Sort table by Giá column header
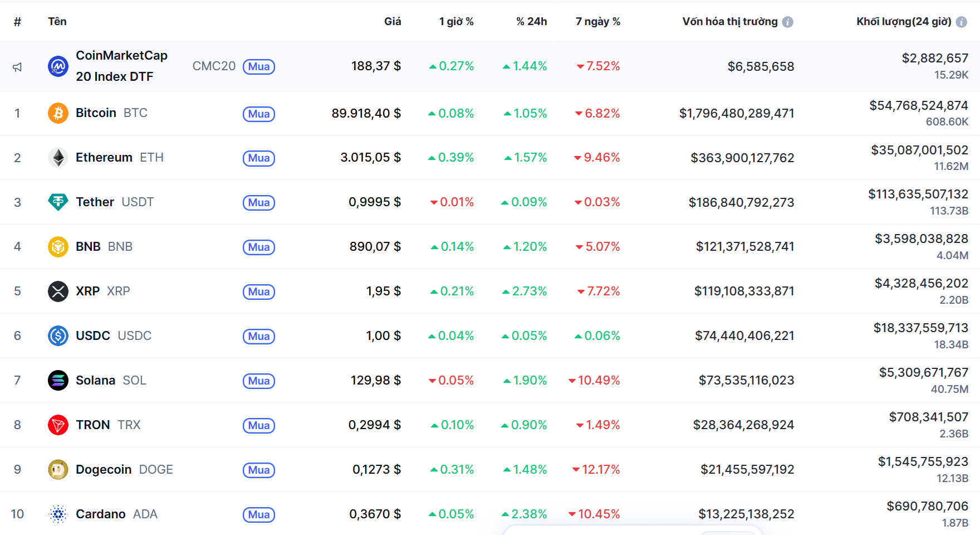Viewport: 980px width, 535px height. (x=392, y=21)
